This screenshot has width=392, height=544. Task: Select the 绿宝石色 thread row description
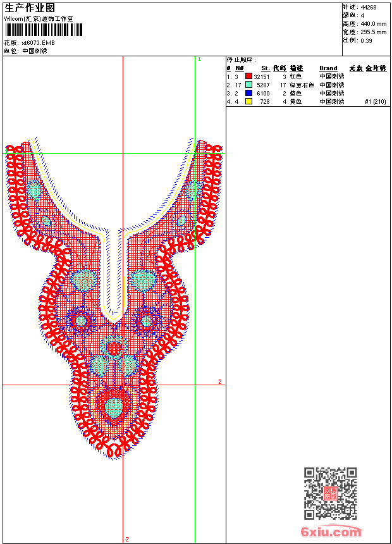[302, 85]
